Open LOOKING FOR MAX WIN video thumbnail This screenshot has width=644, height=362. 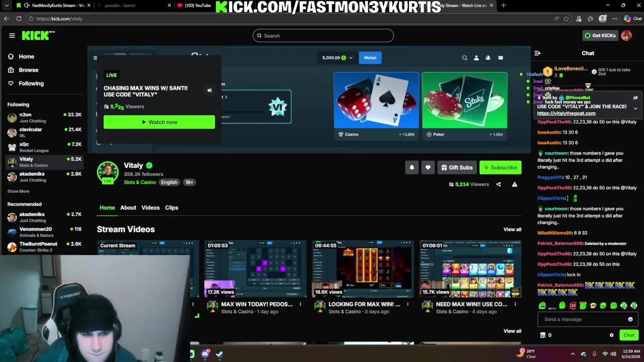tap(363, 269)
